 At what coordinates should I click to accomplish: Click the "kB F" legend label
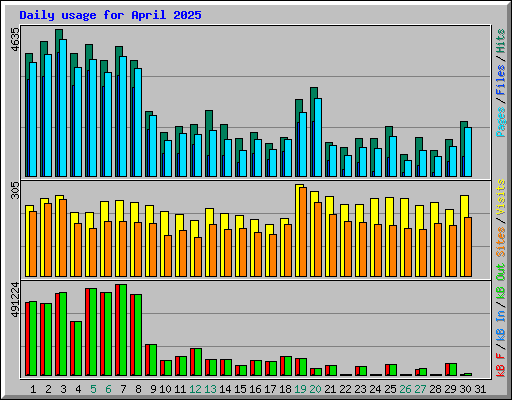point(501,365)
